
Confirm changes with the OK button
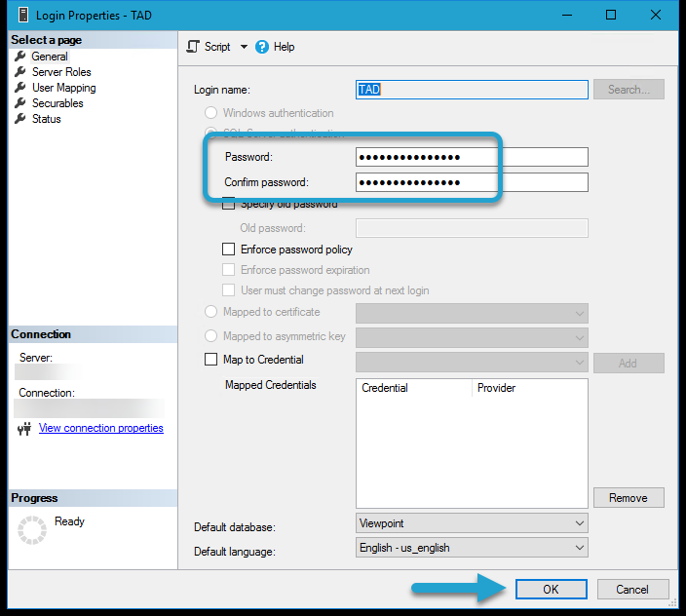[x=552, y=590]
